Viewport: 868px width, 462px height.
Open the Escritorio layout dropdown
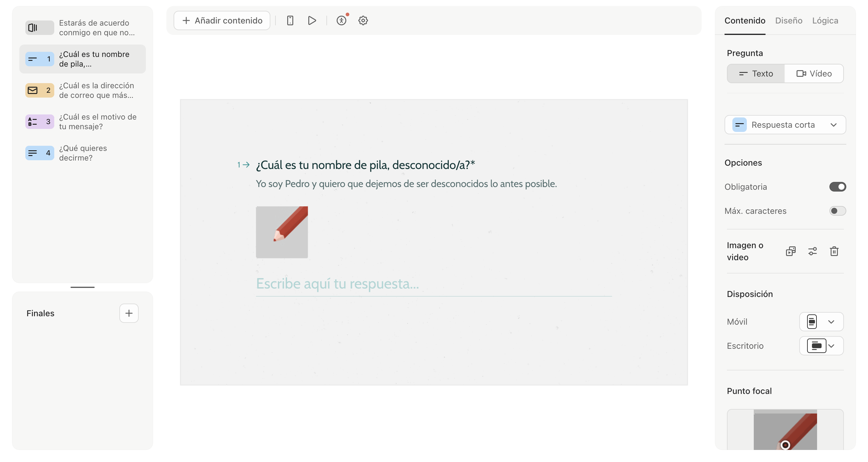point(831,346)
